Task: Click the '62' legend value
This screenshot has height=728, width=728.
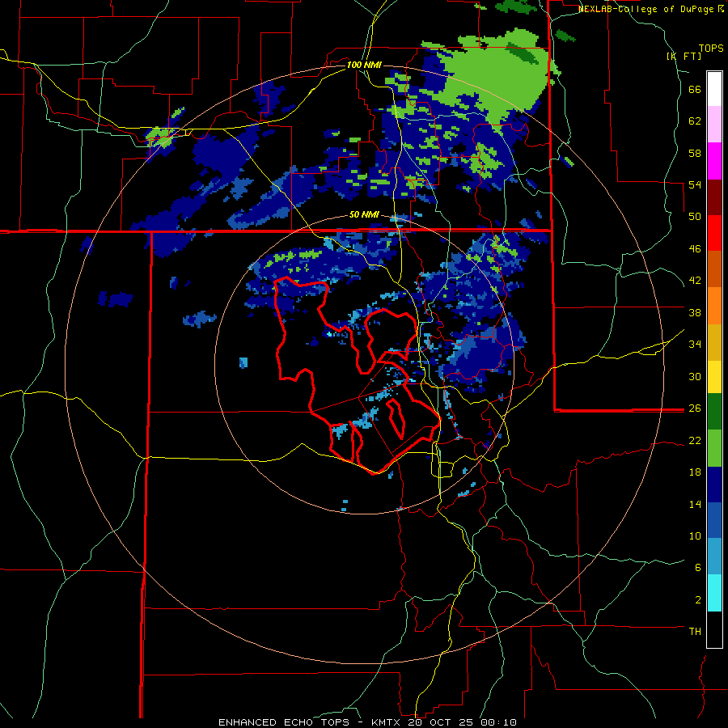Action: click(x=695, y=121)
